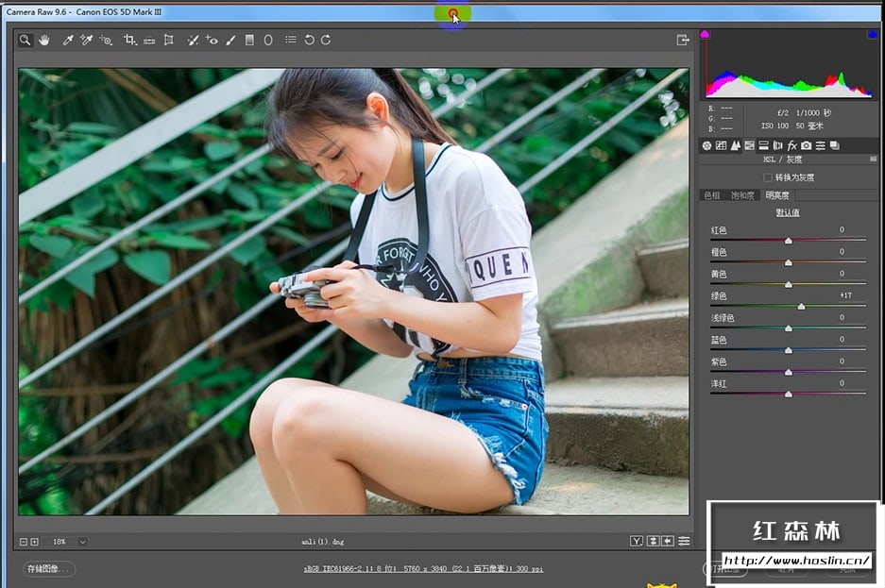Open the Detail panel icon
This screenshot has height=588, width=885.
pos(735,145)
